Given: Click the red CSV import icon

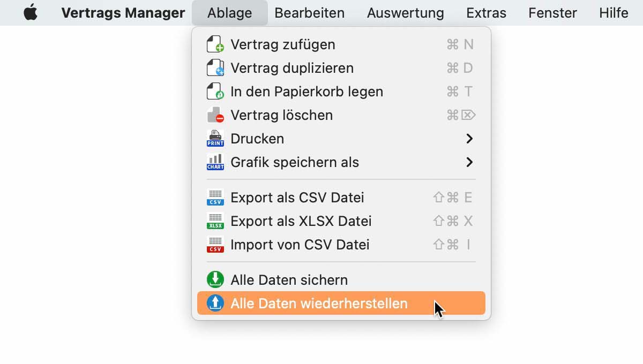Looking at the screenshot, I should [x=215, y=245].
